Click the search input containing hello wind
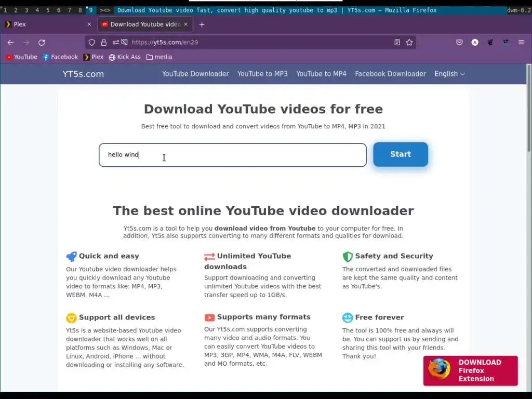532x399 pixels. (x=233, y=155)
